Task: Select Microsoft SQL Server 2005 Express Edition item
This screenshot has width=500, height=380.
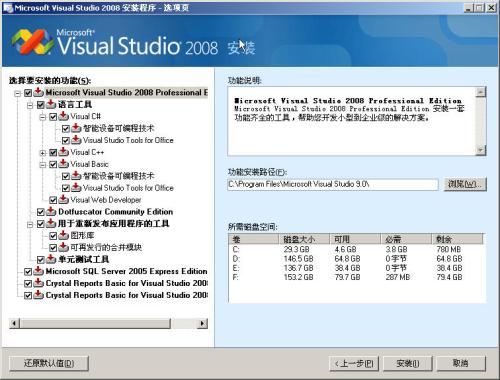Action: coord(126,271)
